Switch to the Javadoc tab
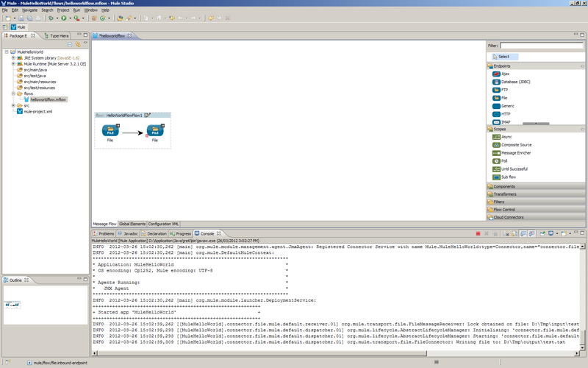Viewport: 588px width, 368px height. 127,233
